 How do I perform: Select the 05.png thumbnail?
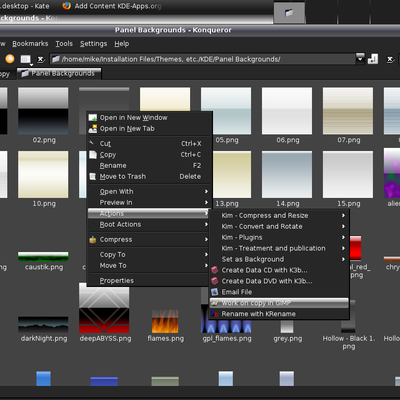pyautogui.click(x=226, y=111)
